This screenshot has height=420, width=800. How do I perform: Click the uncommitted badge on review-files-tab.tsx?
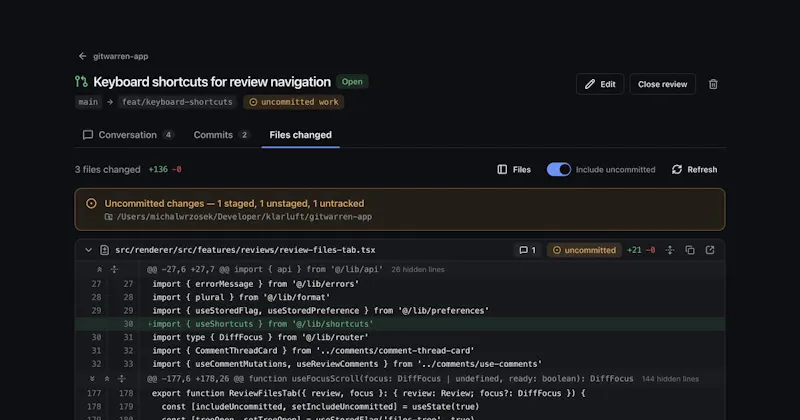pyautogui.click(x=584, y=250)
